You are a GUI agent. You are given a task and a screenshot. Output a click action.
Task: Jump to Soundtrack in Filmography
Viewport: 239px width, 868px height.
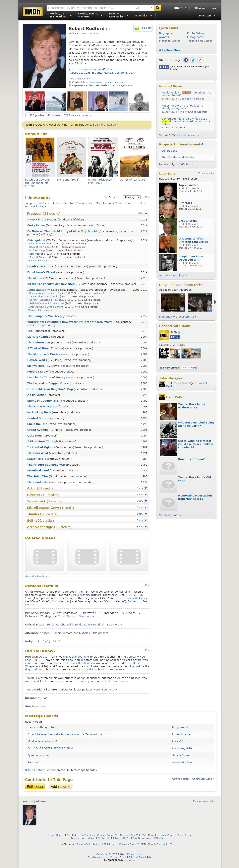coord(85,203)
